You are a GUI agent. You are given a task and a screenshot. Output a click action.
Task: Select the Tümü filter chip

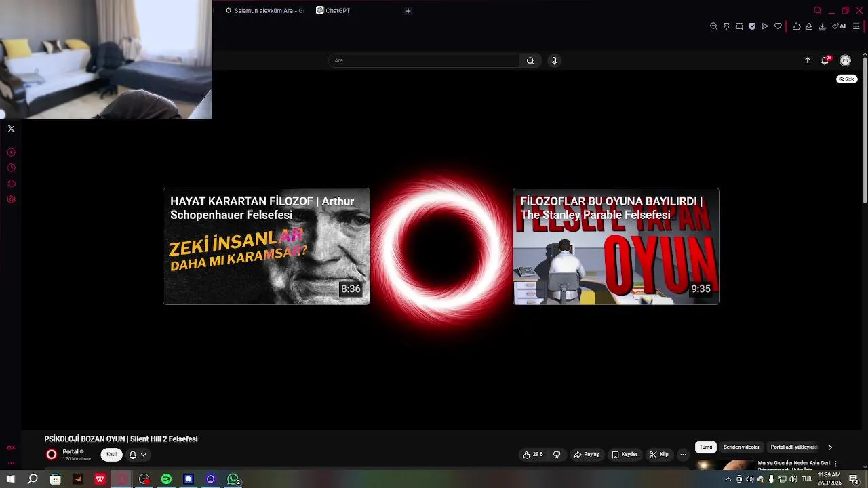point(706,447)
